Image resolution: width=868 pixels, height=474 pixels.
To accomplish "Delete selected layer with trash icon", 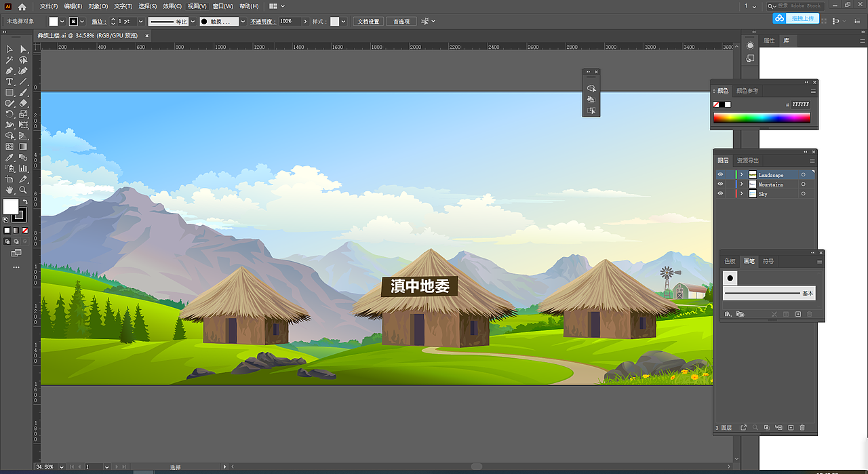I will [x=802, y=428].
